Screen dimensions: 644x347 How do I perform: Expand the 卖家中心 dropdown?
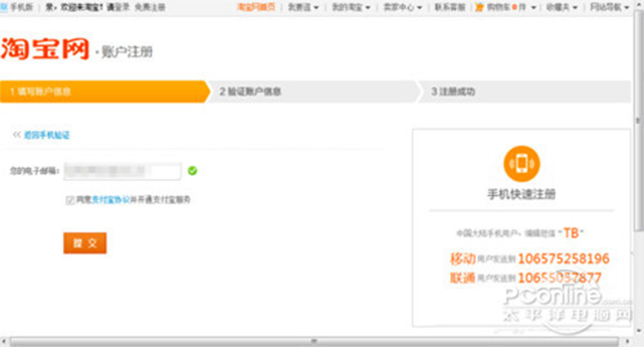coord(403,8)
